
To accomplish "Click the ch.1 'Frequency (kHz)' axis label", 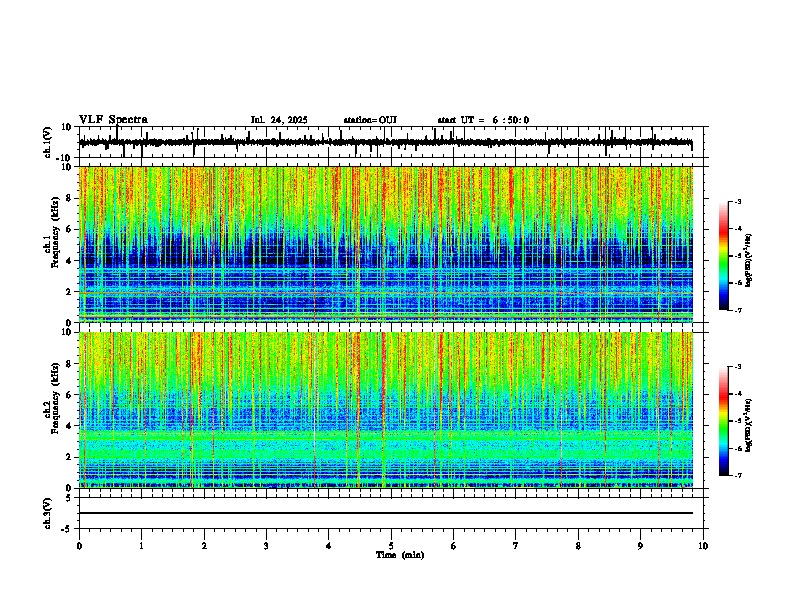I will pyautogui.click(x=55, y=233).
